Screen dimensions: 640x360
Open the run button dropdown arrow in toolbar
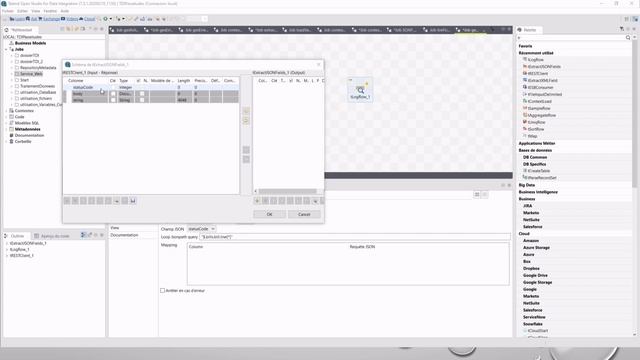tap(111, 19)
